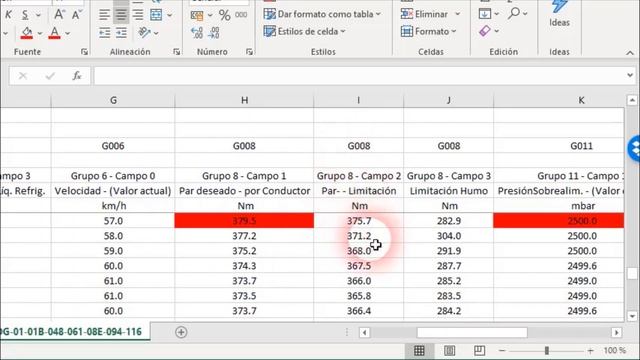This screenshot has height=360, width=640.
Task: Click the Eliminar cells button
Action: pos(424,14)
